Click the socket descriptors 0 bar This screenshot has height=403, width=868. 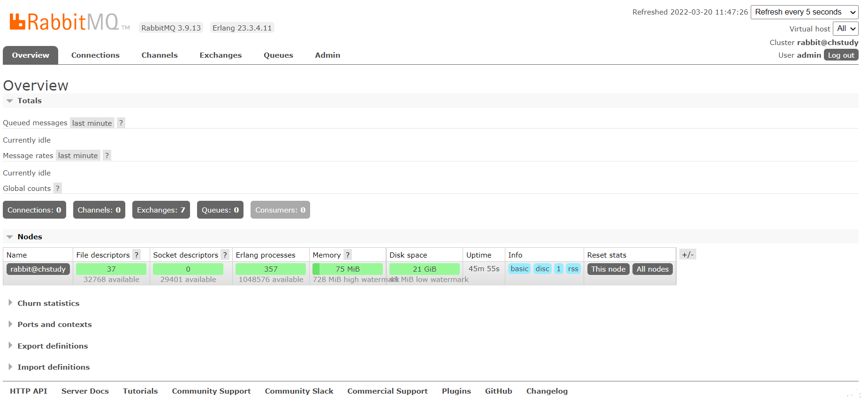pos(188,269)
